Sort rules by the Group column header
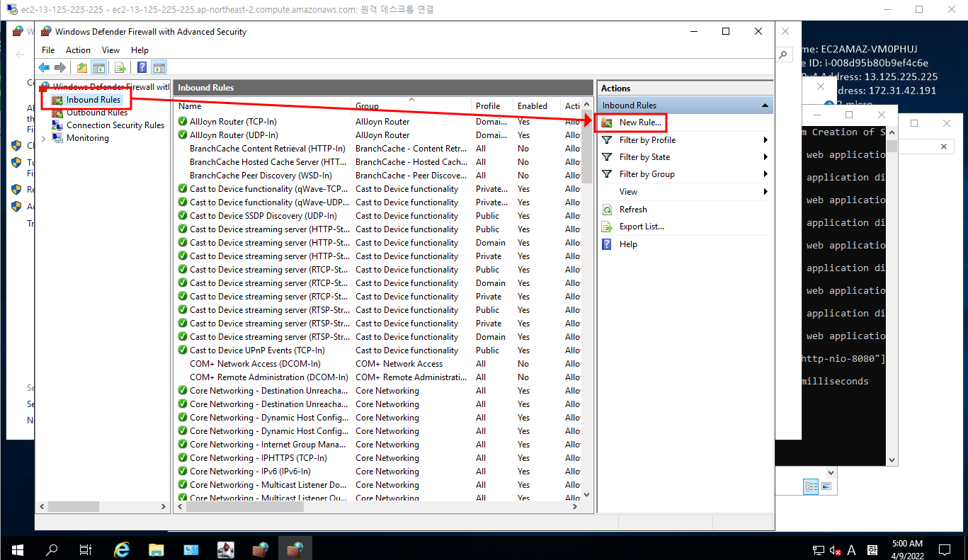This screenshot has width=968, height=560. [412, 106]
